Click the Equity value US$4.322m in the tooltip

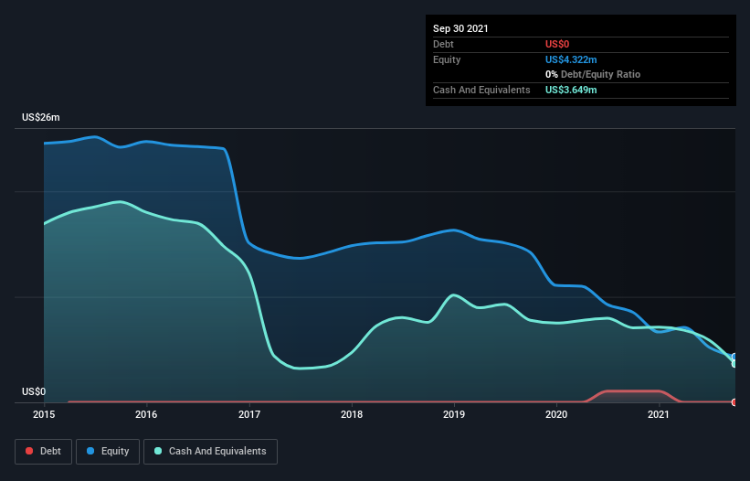pyautogui.click(x=571, y=60)
